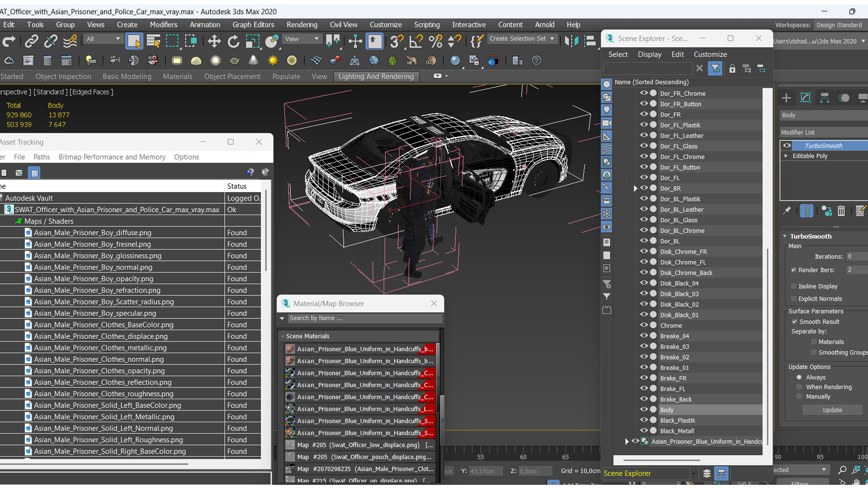The height and width of the screenshot is (488, 868).
Task: Open the Graph Editors menu
Action: click(253, 25)
